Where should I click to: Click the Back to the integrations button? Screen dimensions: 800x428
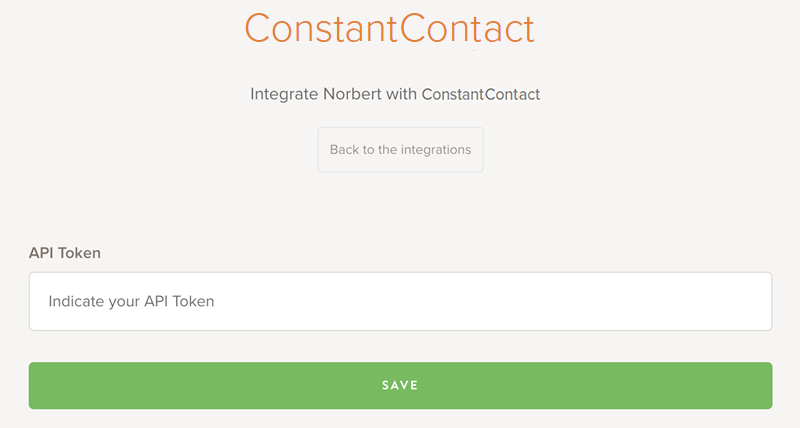400,150
